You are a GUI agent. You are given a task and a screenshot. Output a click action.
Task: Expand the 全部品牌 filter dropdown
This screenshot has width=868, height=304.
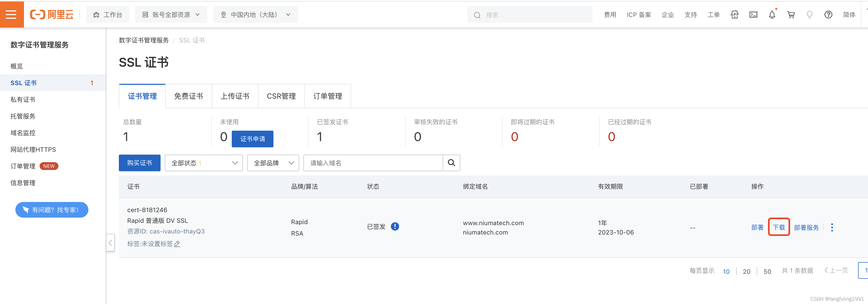point(273,163)
